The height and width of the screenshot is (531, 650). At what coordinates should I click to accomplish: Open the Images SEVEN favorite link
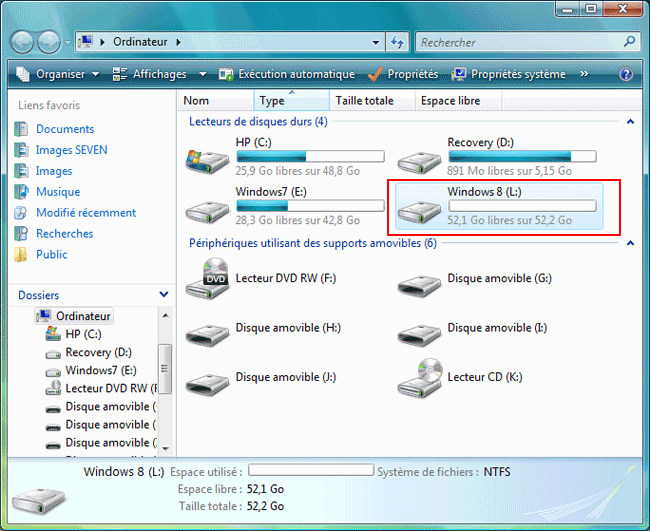tap(71, 150)
